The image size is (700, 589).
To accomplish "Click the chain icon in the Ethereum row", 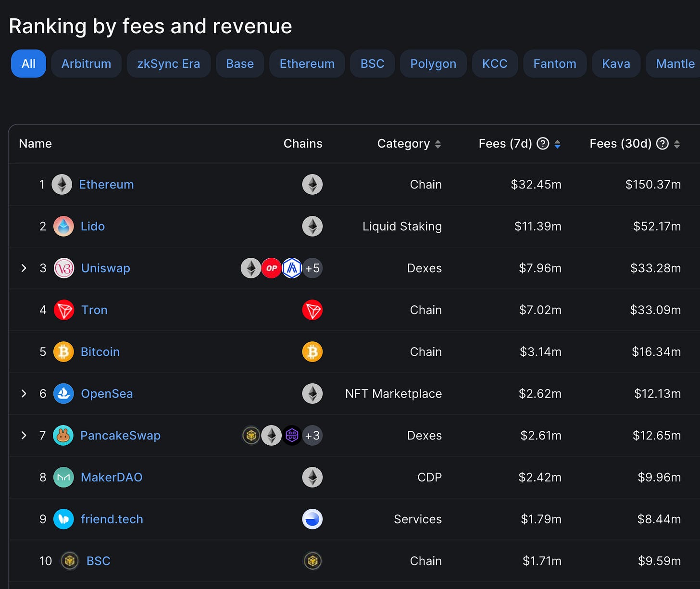I will click(x=312, y=185).
